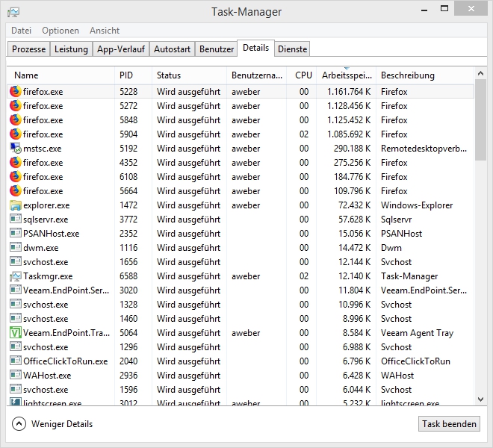This screenshot has width=493, height=448.
Task: Collapse view with Weniger Details arrow
Action: [x=19, y=424]
